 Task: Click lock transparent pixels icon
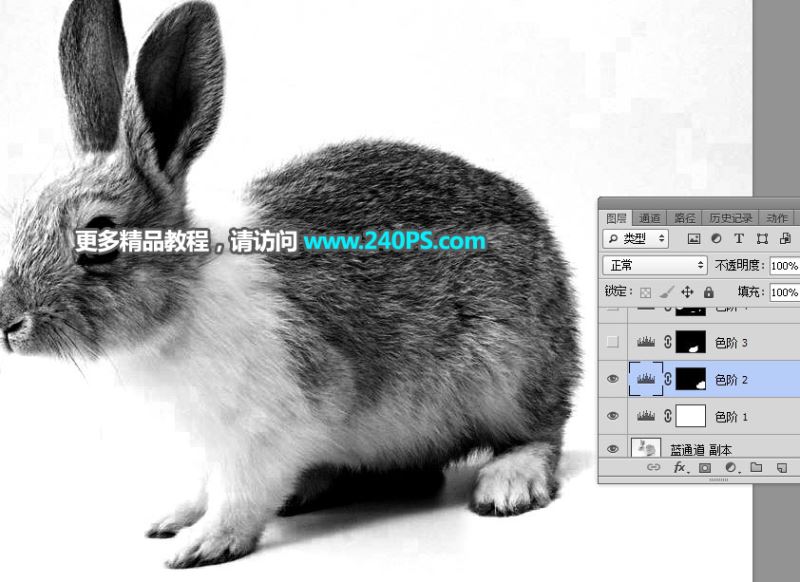click(645, 292)
